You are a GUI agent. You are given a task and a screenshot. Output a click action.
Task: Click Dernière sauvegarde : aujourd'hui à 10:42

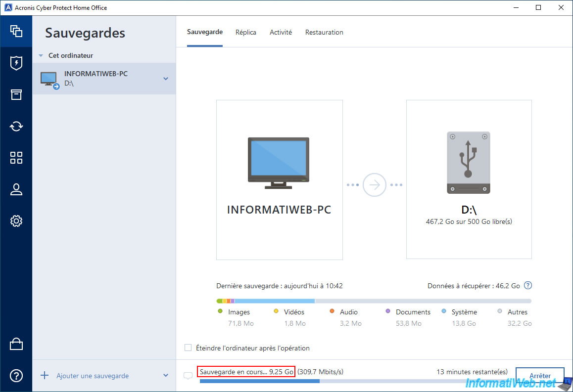coord(280,286)
